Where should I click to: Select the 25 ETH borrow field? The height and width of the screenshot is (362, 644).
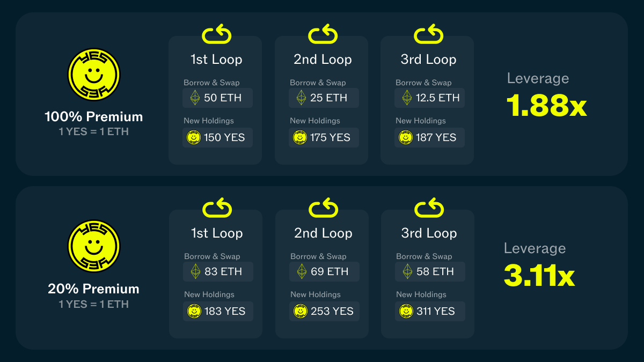[324, 98]
